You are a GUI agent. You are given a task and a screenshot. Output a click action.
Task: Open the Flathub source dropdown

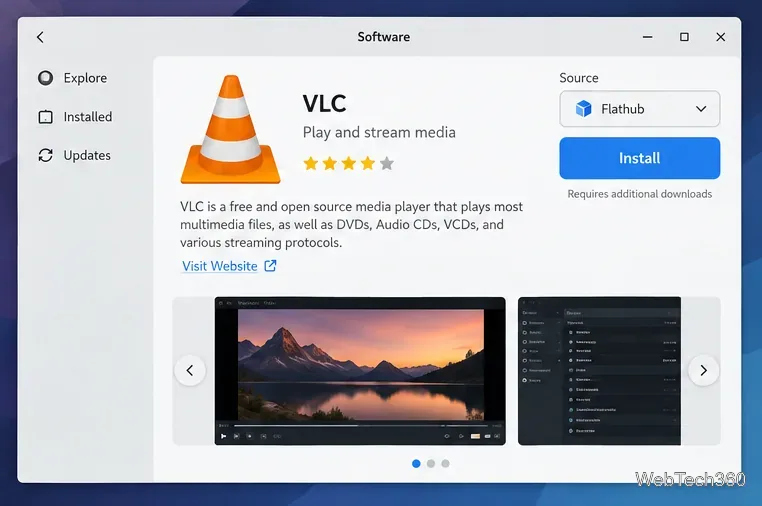pyautogui.click(x=640, y=109)
